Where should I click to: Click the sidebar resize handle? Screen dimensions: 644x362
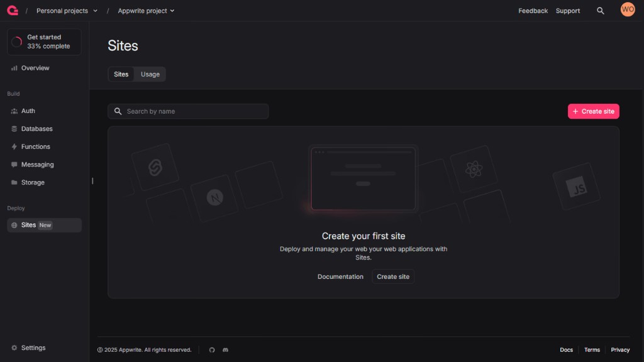[x=92, y=181]
